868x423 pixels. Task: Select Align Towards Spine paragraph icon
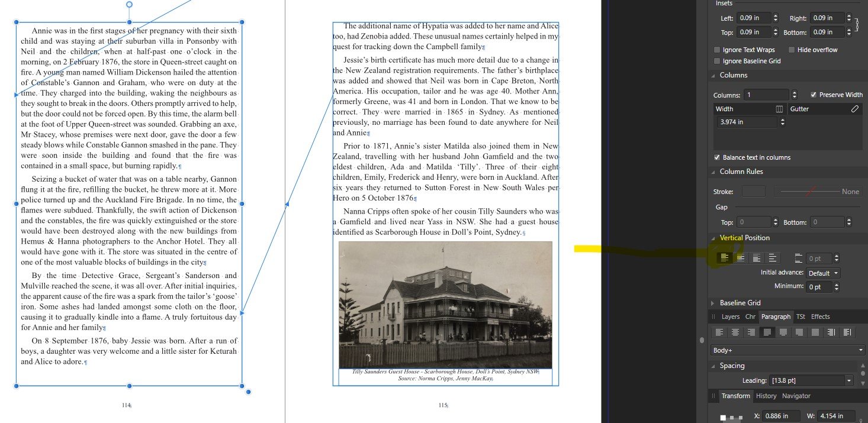coord(831,332)
